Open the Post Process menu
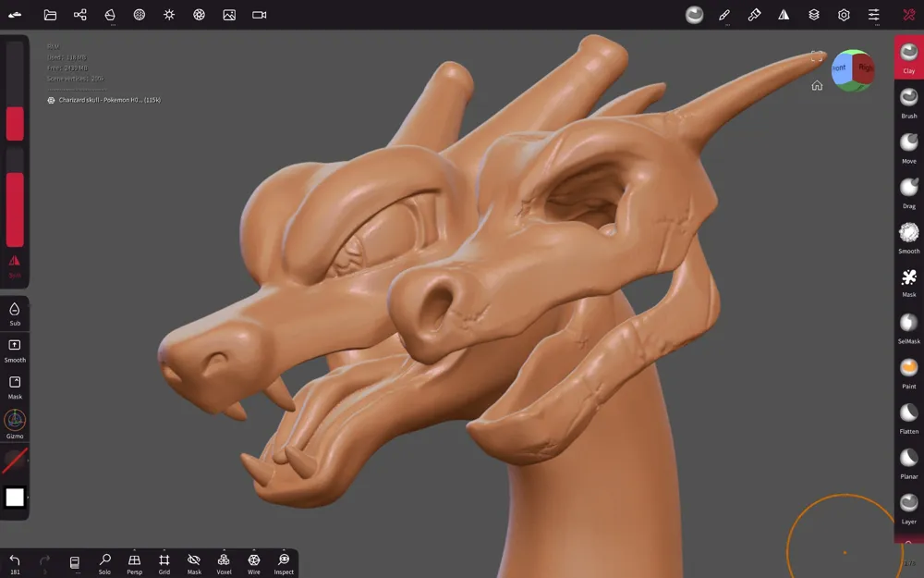The image size is (924, 578). coord(200,15)
